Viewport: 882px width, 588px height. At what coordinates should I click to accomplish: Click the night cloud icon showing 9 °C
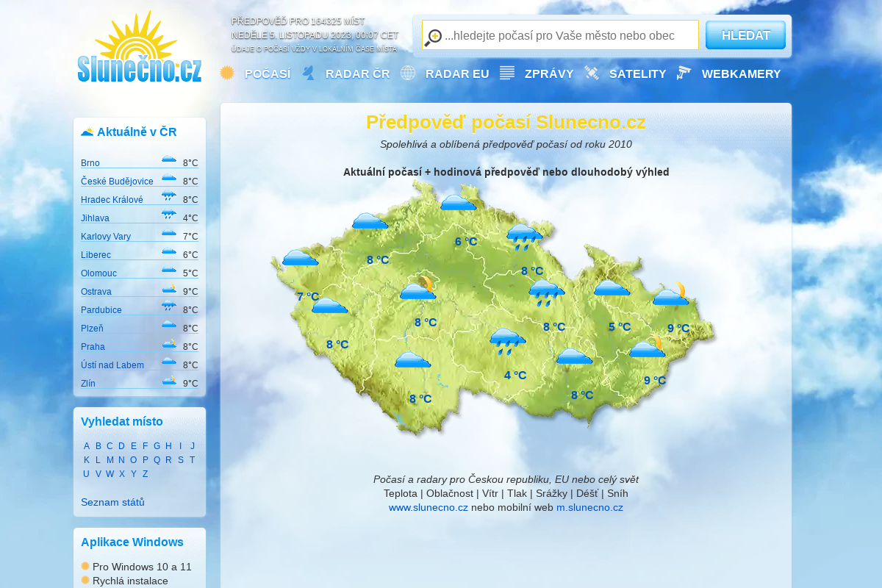(669, 296)
